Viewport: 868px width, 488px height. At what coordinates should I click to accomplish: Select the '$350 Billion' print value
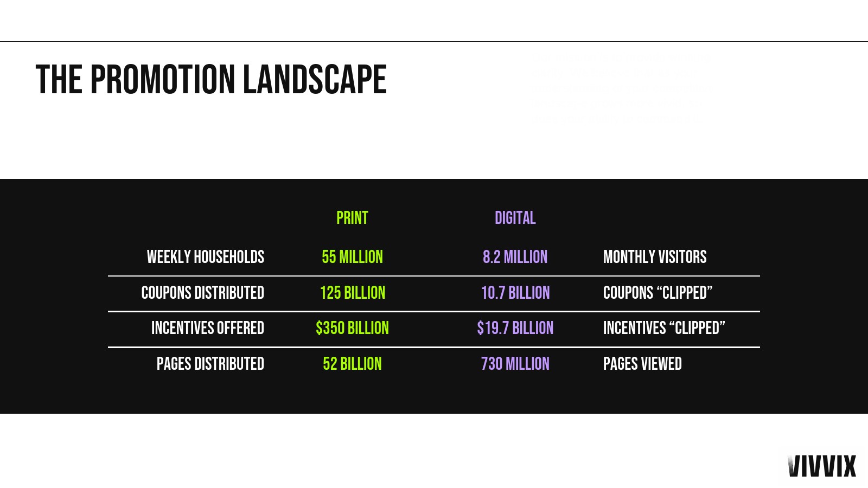pos(352,328)
